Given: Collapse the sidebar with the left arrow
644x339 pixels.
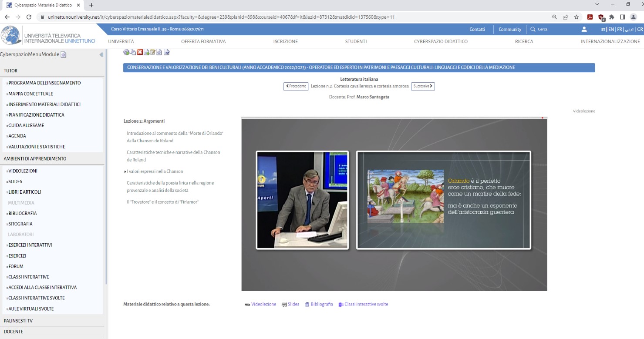Looking at the screenshot, I should click(101, 55).
